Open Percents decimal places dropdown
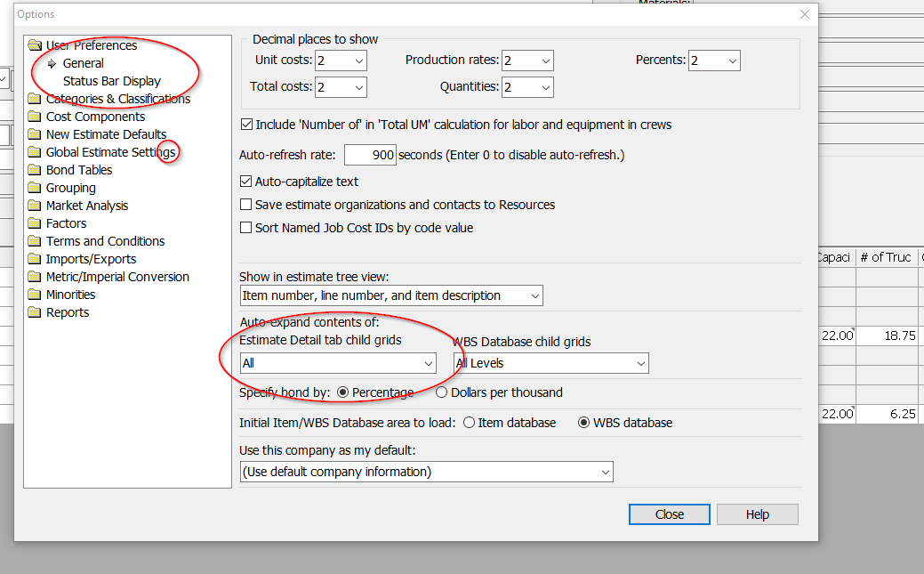The width and height of the screenshot is (924, 574). pos(714,61)
